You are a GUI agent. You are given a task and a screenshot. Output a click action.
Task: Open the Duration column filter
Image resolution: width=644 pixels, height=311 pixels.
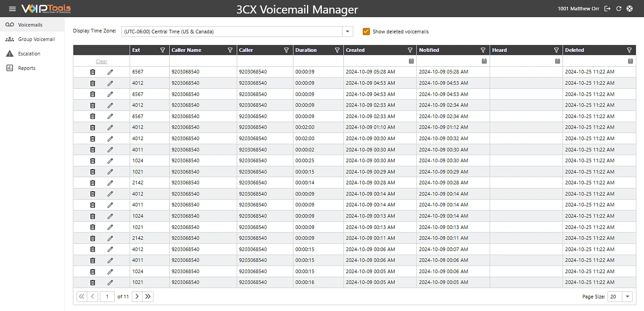coord(337,50)
